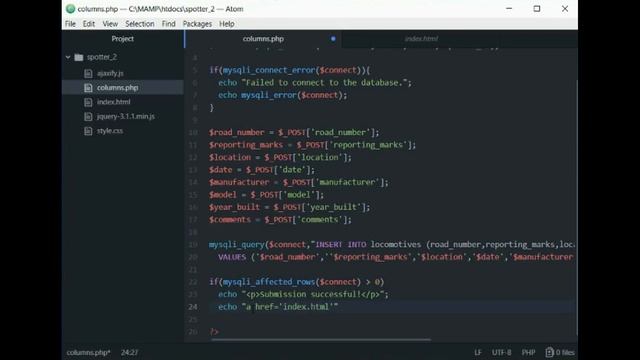This screenshot has width=640, height=360.
Task: Click the "Submission successful!" echo line
Action: [x=303, y=294]
